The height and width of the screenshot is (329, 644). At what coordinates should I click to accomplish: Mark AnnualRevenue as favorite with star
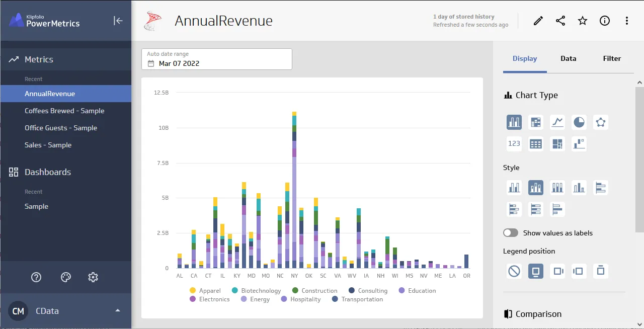pos(583,21)
